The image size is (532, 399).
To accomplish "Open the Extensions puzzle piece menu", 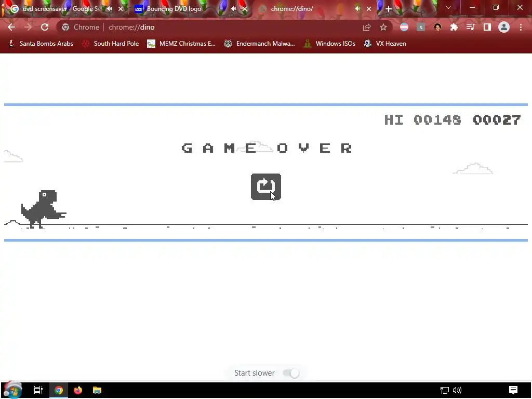I will pyautogui.click(x=454, y=27).
